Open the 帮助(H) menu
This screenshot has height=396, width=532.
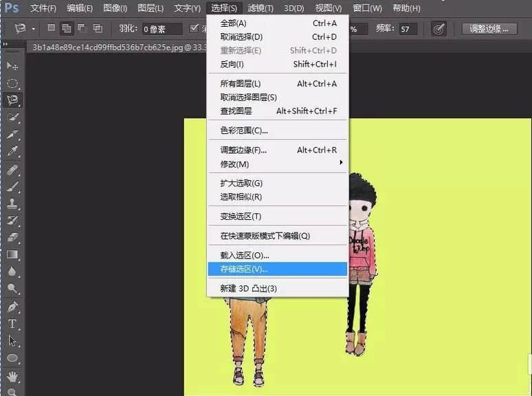pos(406,8)
